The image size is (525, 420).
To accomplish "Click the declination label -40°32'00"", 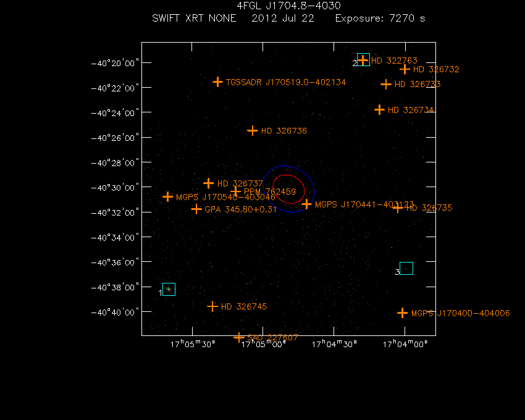I will tap(115, 212).
